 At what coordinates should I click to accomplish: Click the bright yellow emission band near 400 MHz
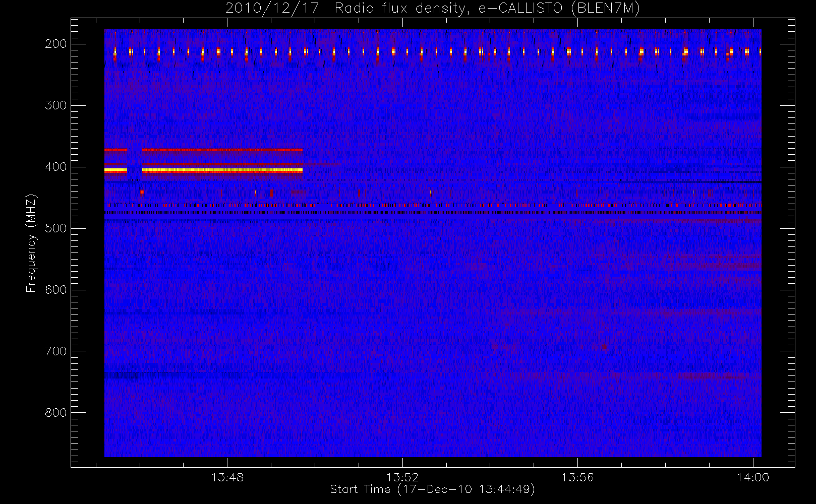click(x=222, y=170)
